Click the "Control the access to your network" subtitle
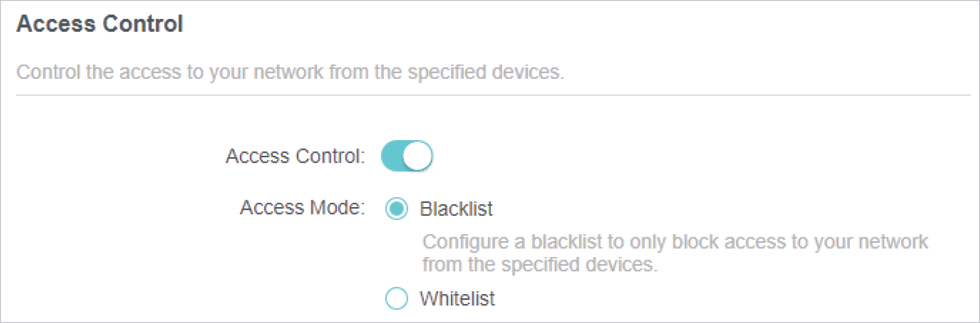This screenshot has width=980, height=323. coord(290,72)
